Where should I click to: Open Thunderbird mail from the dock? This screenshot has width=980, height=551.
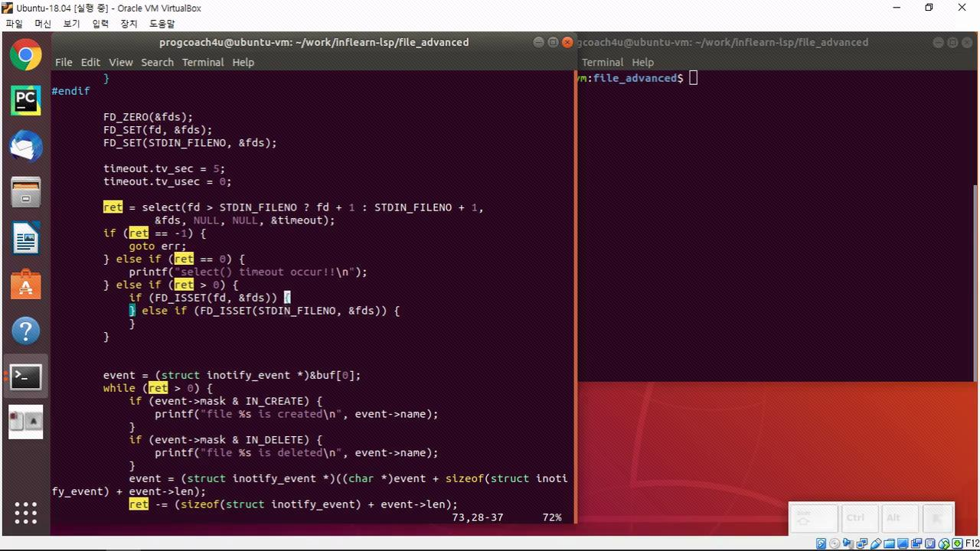pos(25,146)
